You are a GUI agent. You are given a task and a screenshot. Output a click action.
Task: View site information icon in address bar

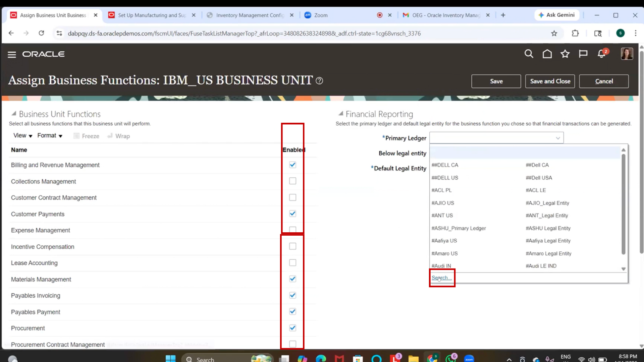59,33
